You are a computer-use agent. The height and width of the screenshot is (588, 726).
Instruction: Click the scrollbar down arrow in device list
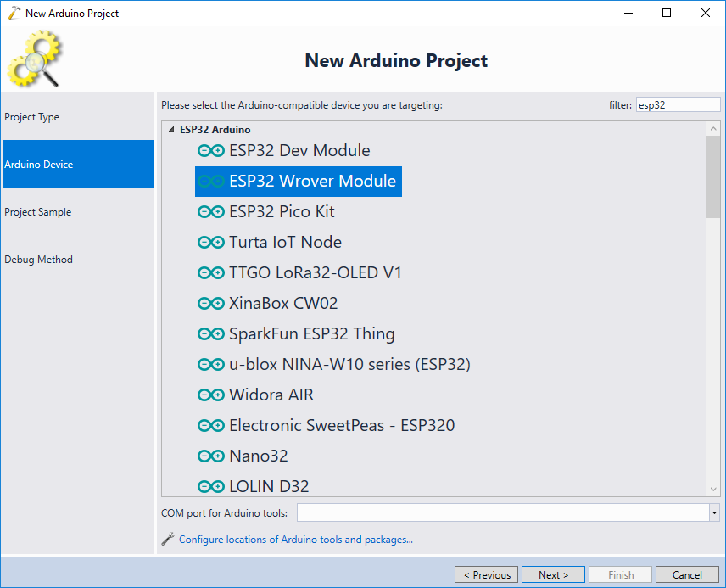click(713, 490)
